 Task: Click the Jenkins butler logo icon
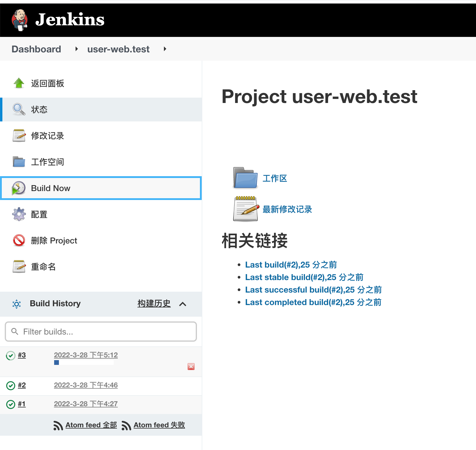[20, 20]
